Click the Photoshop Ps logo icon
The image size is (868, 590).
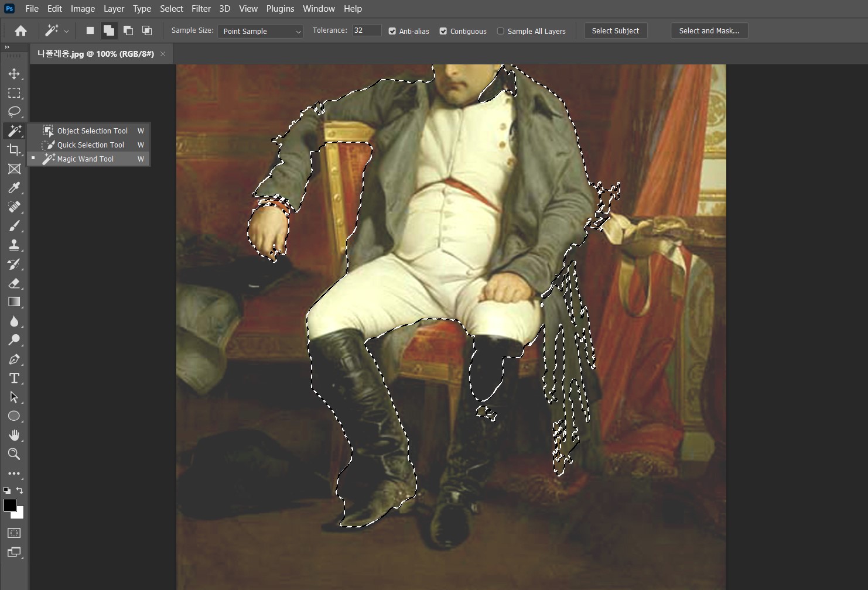click(x=9, y=9)
